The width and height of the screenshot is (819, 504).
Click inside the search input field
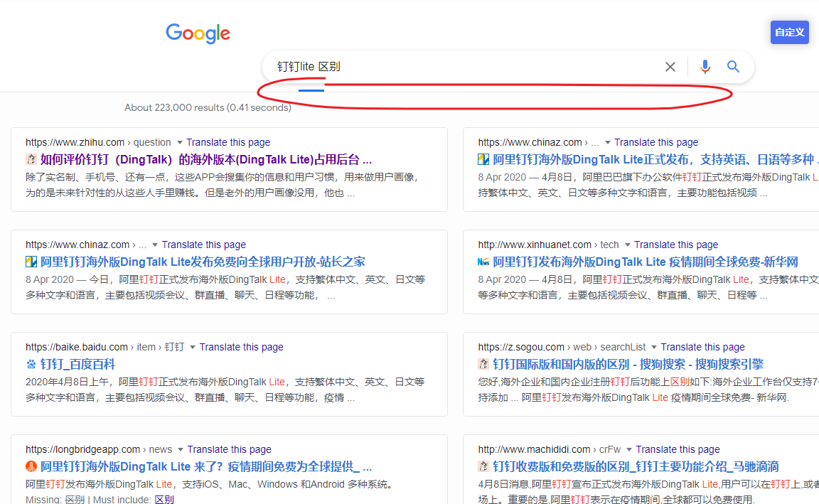point(427,66)
